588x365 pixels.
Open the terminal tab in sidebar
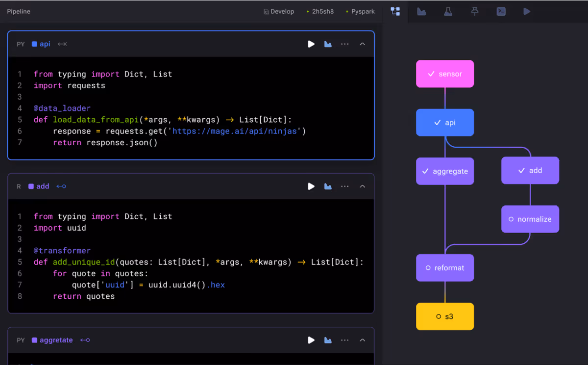click(x=501, y=11)
